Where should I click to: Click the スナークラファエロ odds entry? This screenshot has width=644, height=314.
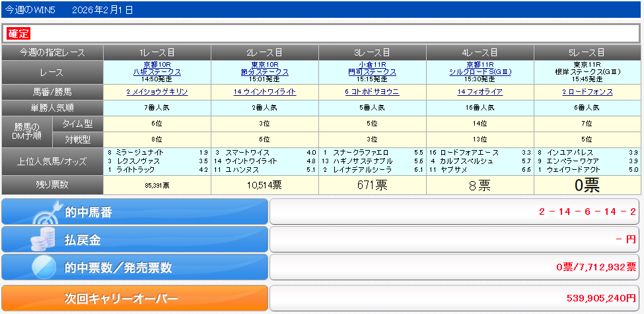tap(372, 153)
